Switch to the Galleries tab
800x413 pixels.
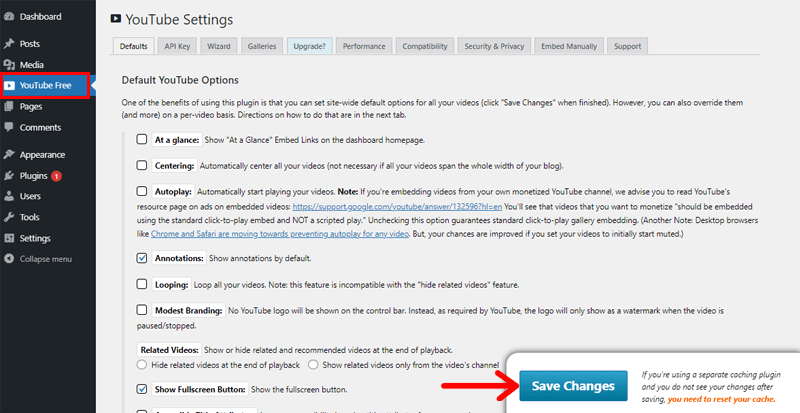pos(262,46)
